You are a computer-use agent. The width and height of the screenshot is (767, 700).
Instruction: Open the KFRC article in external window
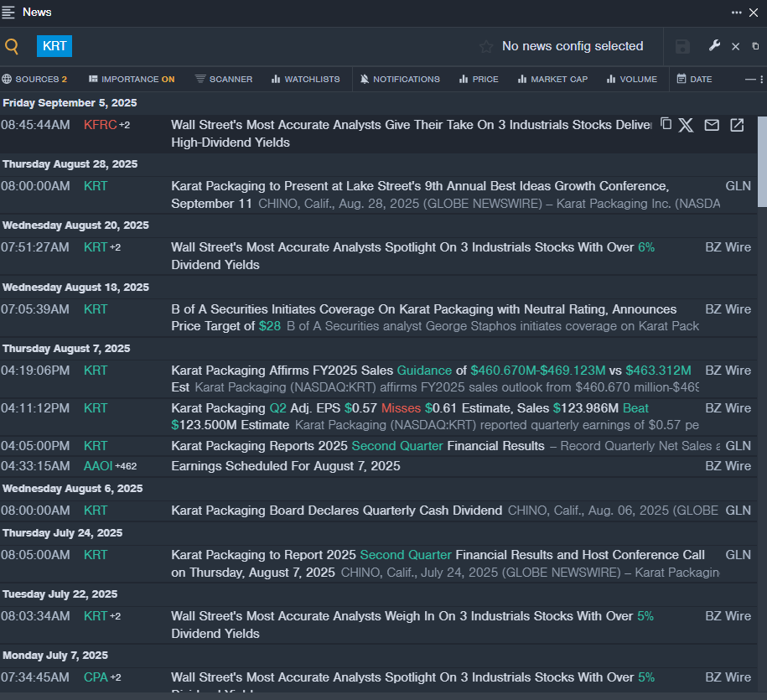[737, 125]
